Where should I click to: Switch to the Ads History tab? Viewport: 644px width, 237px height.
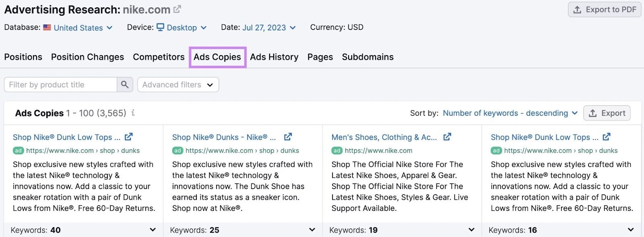pyautogui.click(x=274, y=57)
